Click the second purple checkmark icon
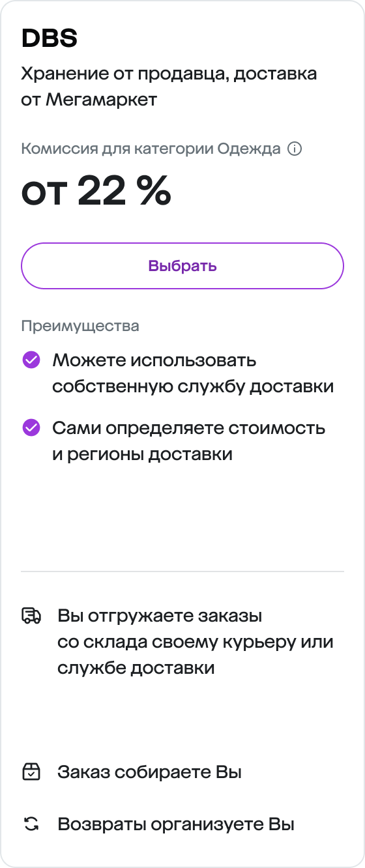The image size is (365, 868). pos(31,427)
